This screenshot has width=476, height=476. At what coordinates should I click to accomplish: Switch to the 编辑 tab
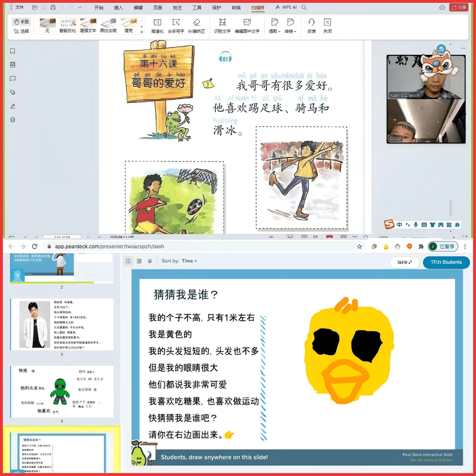pos(138,7)
